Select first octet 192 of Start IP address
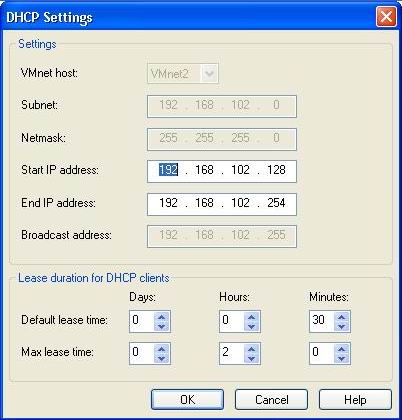The image size is (402, 420). pos(168,170)
